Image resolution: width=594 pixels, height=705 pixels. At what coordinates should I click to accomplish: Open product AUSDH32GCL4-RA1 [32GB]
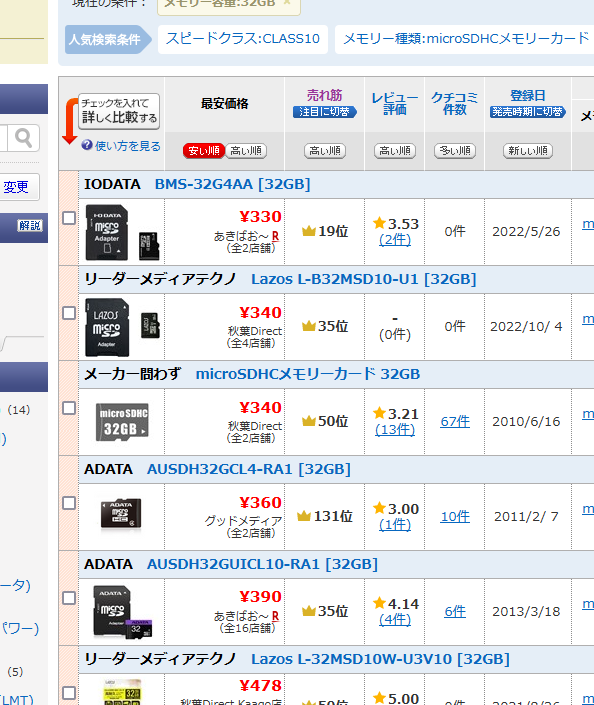249,469
